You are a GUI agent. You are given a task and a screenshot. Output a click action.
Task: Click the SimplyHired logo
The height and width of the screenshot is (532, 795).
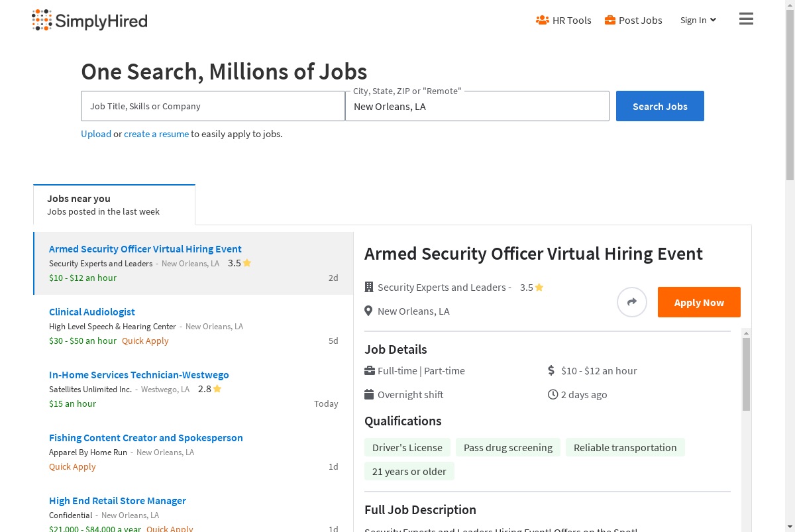click(89, 21)
